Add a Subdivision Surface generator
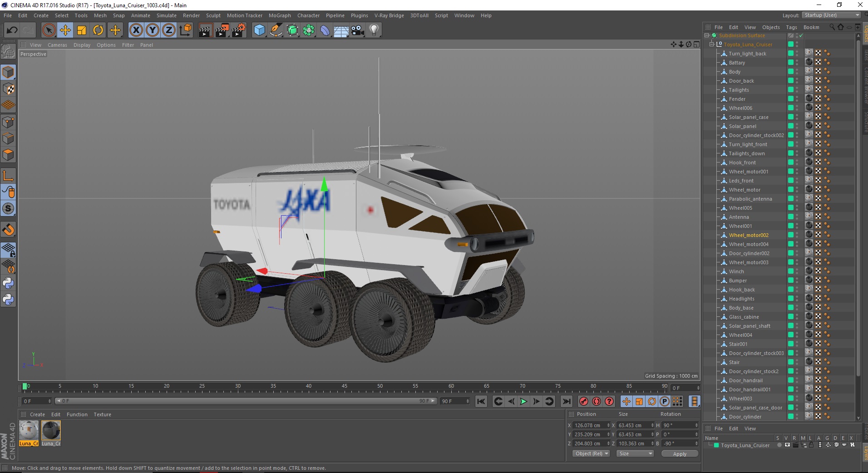 click(292, 30)
